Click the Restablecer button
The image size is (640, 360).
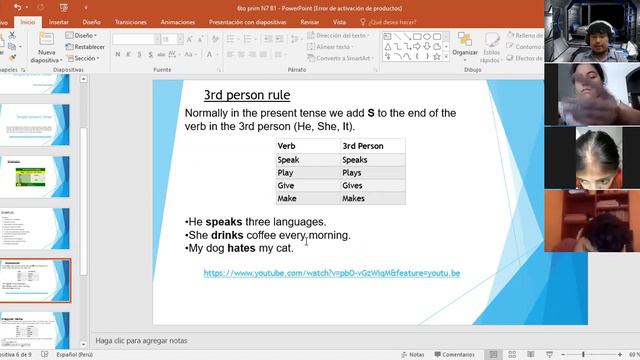click(x=85, y=47)
